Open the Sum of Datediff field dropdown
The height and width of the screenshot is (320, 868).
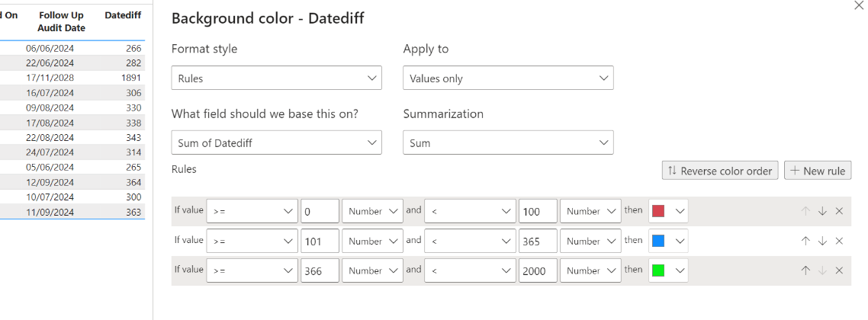coord(276,142)
